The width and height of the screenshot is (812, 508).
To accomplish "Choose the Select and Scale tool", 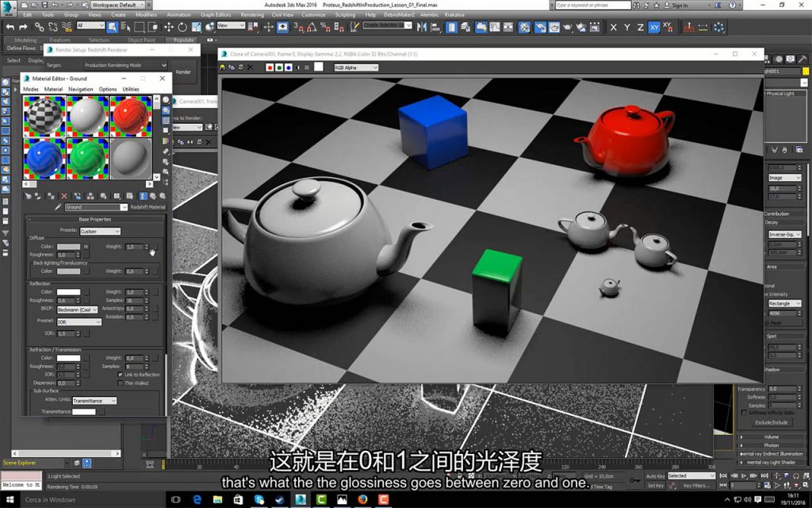I will [x=197, y=27].
